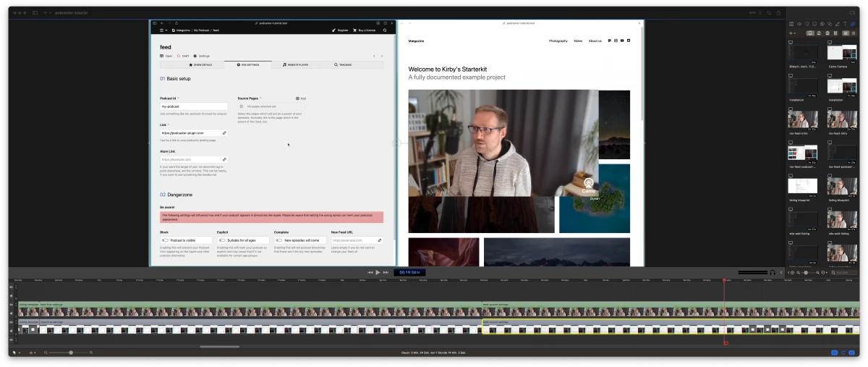Hide the grey screen recording track
The image size is (868, 367).
[12, 322]
